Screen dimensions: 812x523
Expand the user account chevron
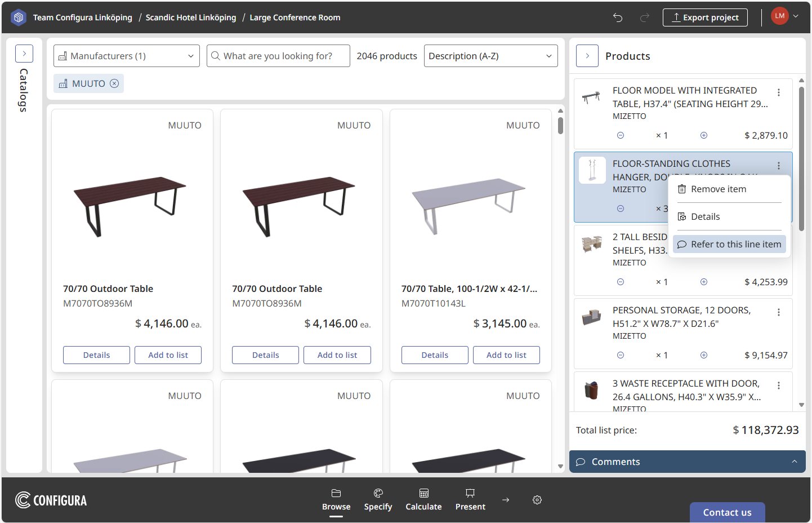(796, 16)
